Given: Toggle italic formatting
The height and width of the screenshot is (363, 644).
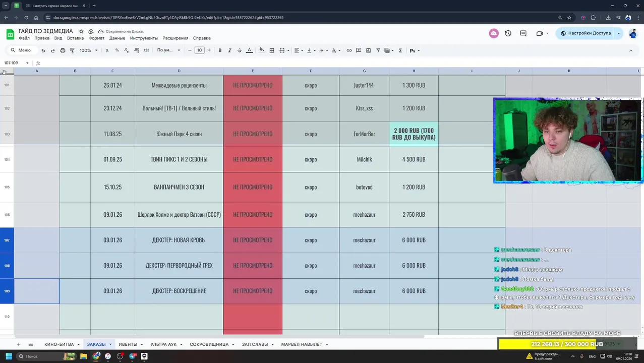Looking at the screenshot, I should [x=229, y=50].
